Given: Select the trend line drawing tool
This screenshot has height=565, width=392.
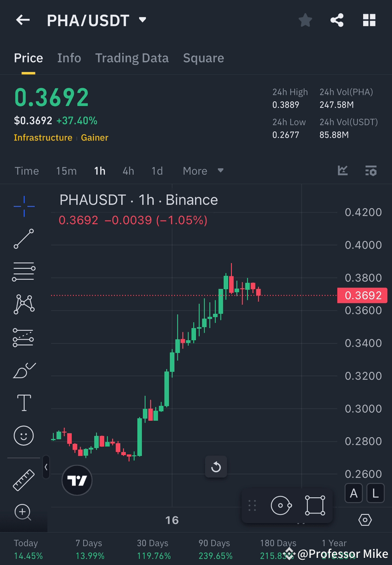Looking at the screenshot, I should [24, 239].
